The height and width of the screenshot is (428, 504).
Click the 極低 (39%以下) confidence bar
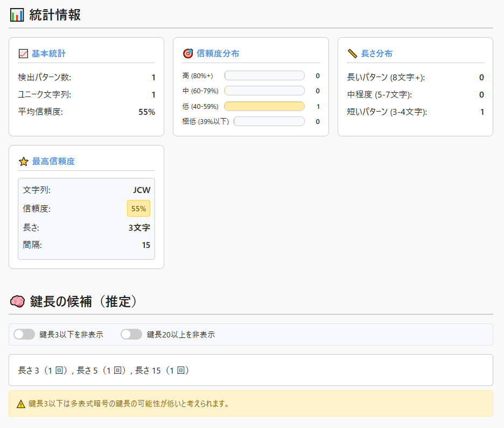[269, 121]
